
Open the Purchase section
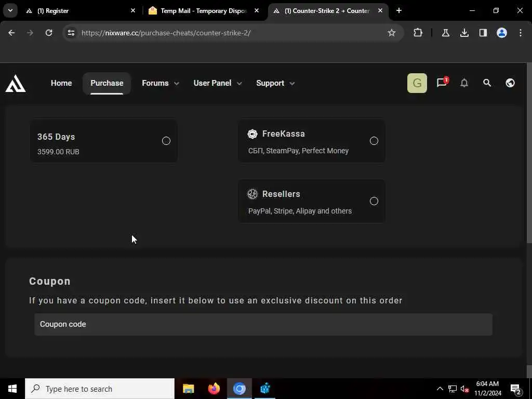pyautogui.click(x=107, y=83)
